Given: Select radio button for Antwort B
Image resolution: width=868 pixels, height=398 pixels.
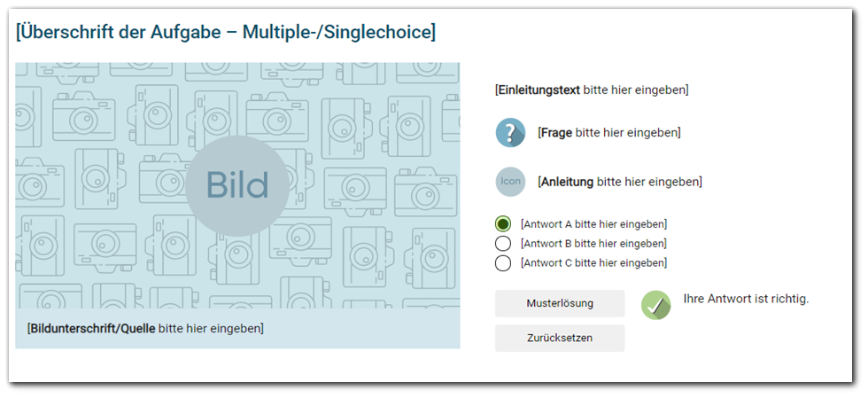Looking at the screenshot, I should 503,244.
